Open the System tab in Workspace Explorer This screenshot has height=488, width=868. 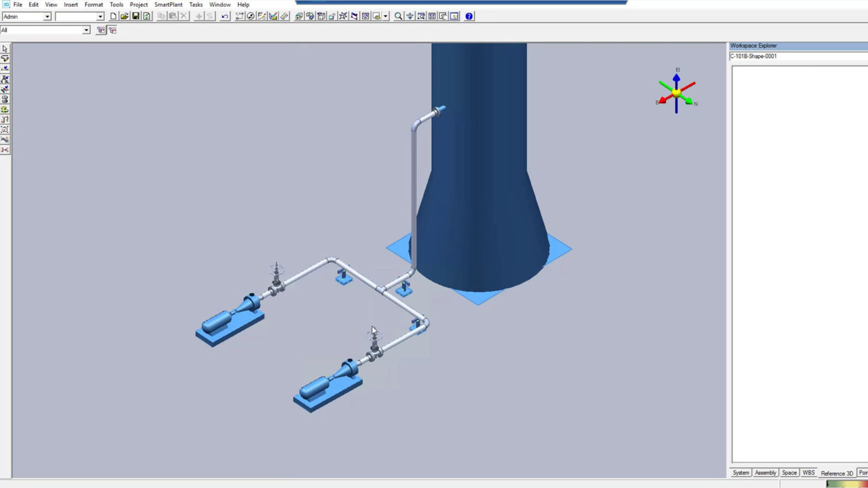[x=740, y=473]
